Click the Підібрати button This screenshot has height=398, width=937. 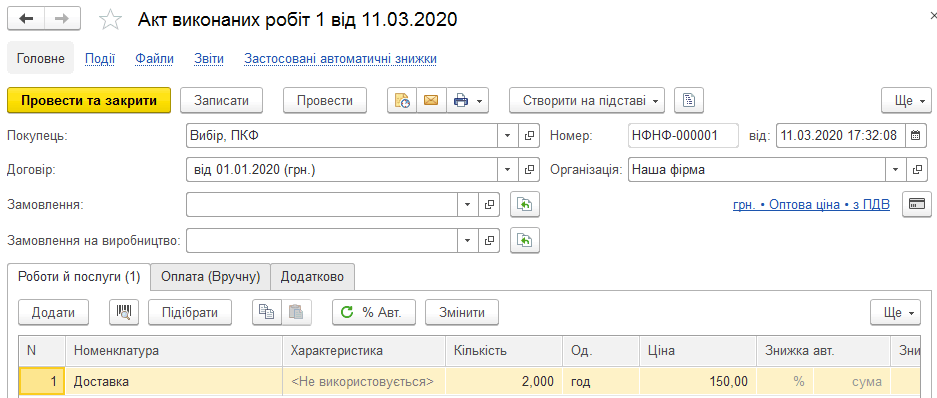[x=190, y=312]
